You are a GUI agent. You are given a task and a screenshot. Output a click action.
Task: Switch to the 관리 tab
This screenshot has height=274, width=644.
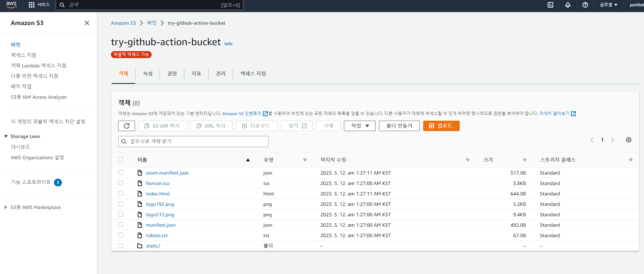(x=221, y=74)
